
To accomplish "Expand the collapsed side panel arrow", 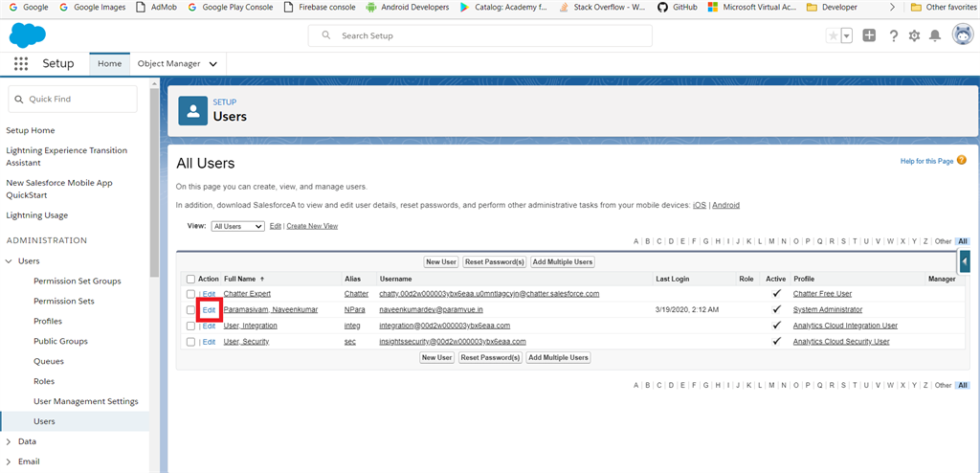I will tap(965, 260).
